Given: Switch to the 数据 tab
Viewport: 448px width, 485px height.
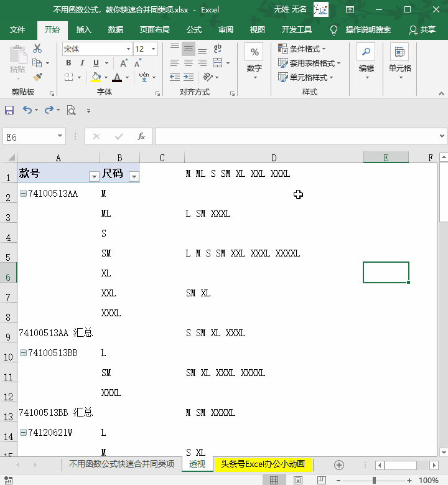Looking at the screenshot, I should coord(116,30).
